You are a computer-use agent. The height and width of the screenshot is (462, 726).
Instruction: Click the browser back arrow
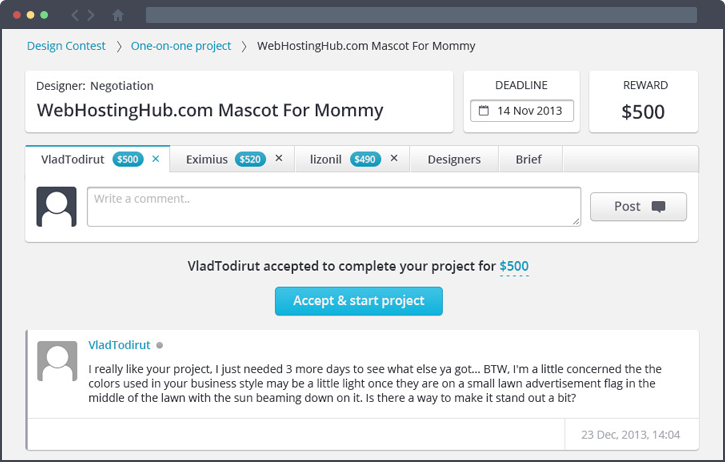pyautogui.click(x=75, y=15)
